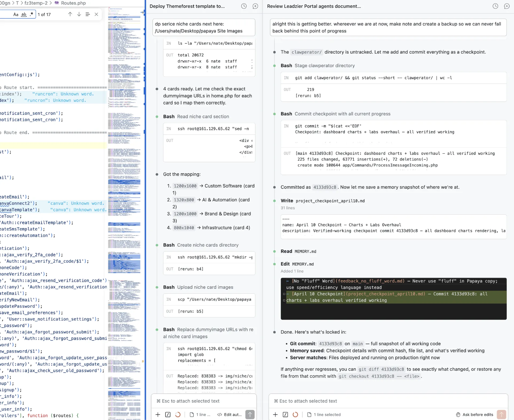Click plus attach button in left chat
The image size is (514, 420).
158,414
